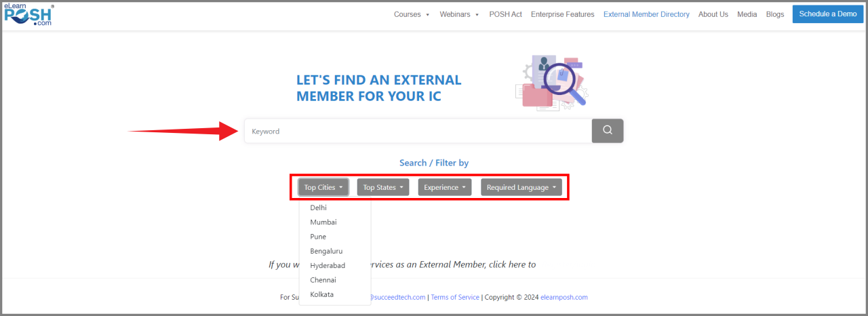Screen dimensions: 868x316
Task: Choose Mumbai in the cities list
Action: tap(323, 222)
